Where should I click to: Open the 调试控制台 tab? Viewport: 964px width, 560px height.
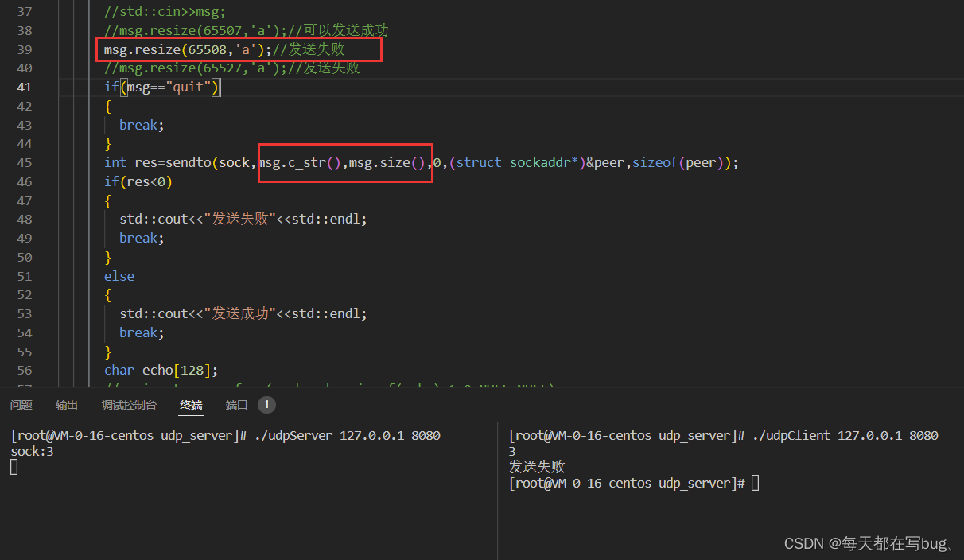pyautogui.click(x=129, y=405)
